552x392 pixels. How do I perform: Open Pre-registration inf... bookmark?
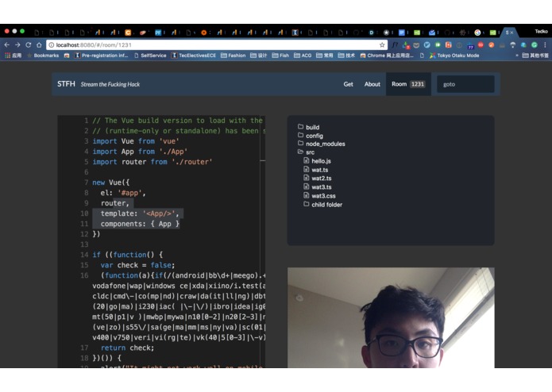click(x=102, y=56)
